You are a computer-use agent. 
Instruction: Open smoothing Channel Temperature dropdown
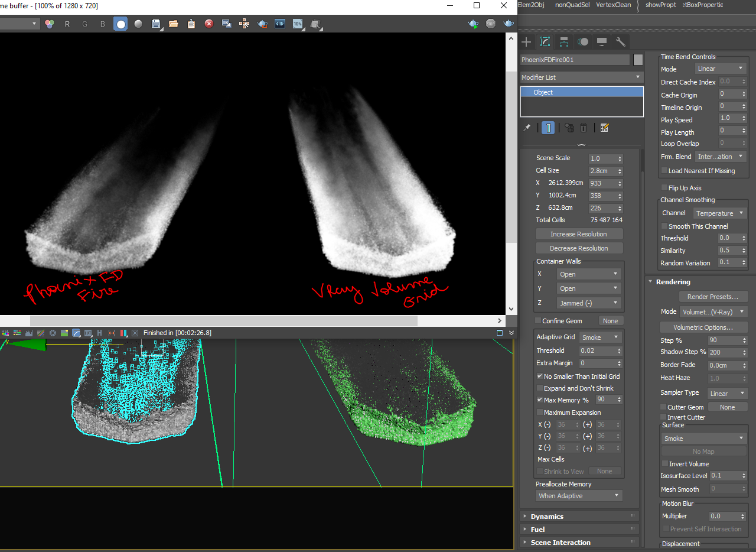pos(721,213)
